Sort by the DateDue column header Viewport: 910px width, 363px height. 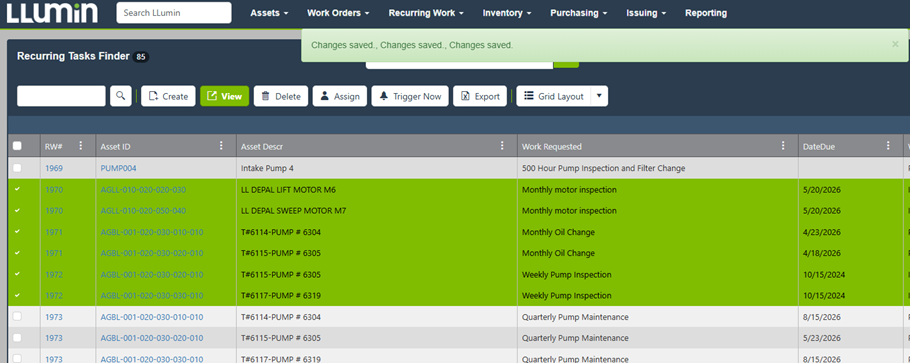pos(819,146)
